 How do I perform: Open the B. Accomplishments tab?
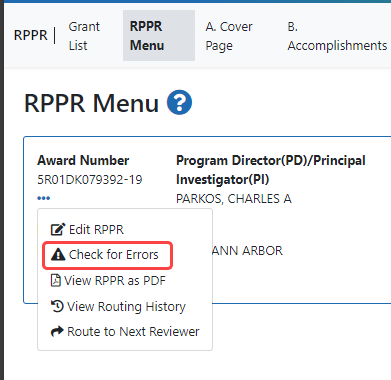click(x=337, y=36)
